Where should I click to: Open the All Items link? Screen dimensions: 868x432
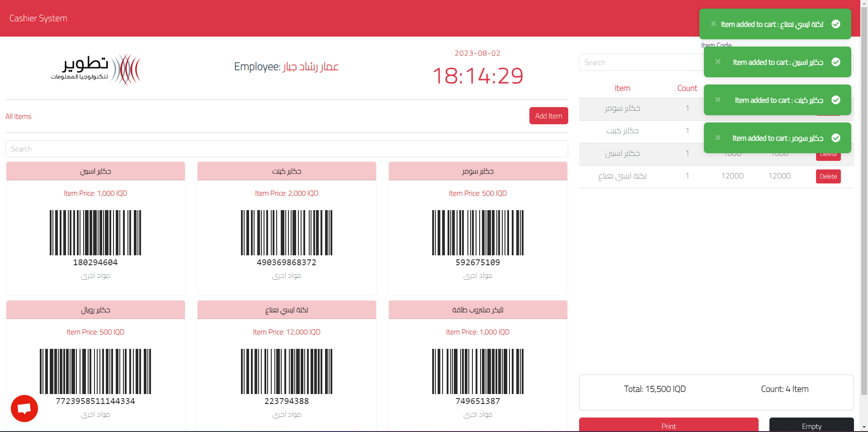(18, 116)
